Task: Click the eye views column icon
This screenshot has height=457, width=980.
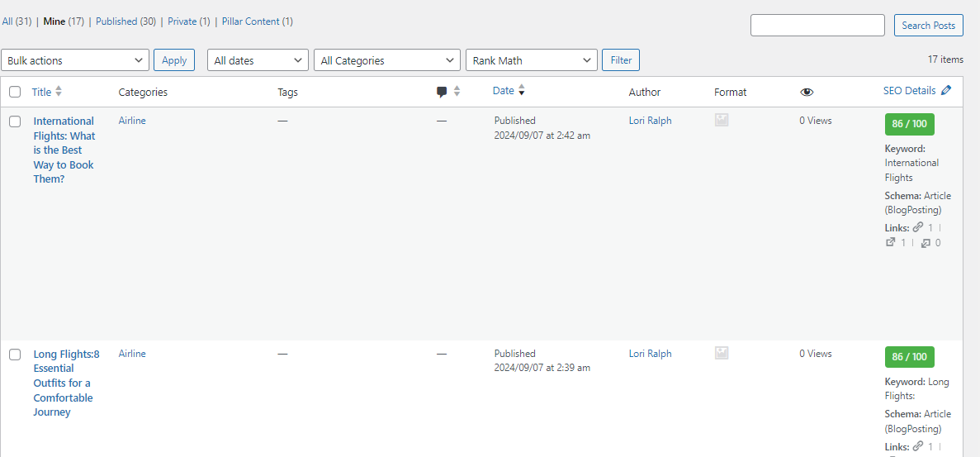Action: click(807, 93)
